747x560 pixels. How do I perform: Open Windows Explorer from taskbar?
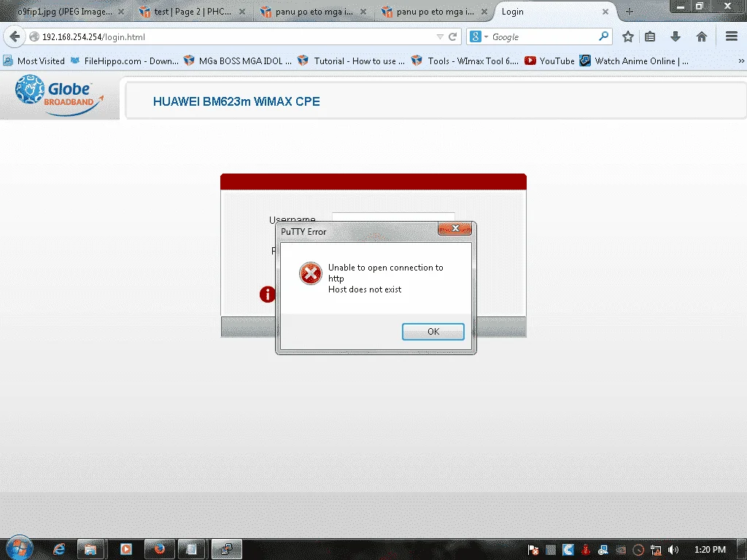coord(90,550)
